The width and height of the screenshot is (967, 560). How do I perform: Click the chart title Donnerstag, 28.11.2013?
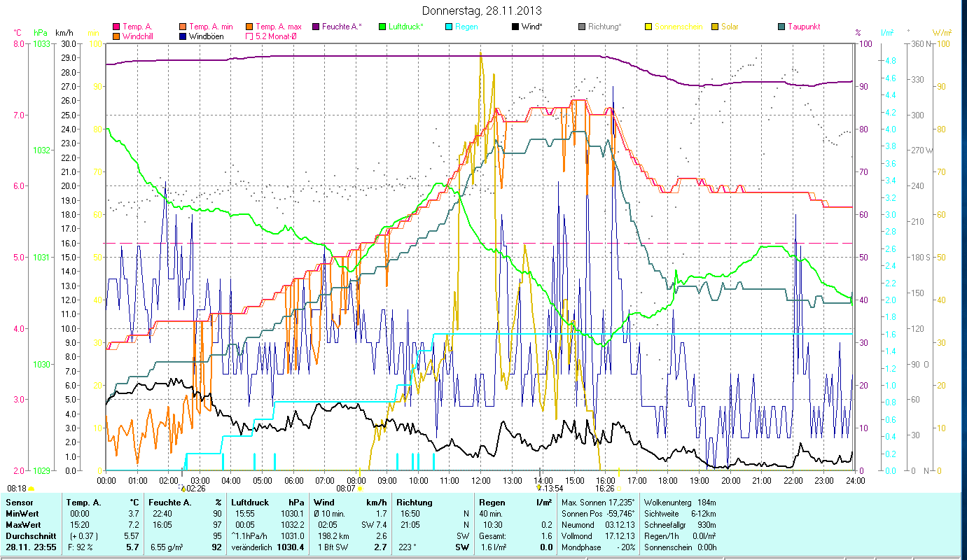coord(482,10)
